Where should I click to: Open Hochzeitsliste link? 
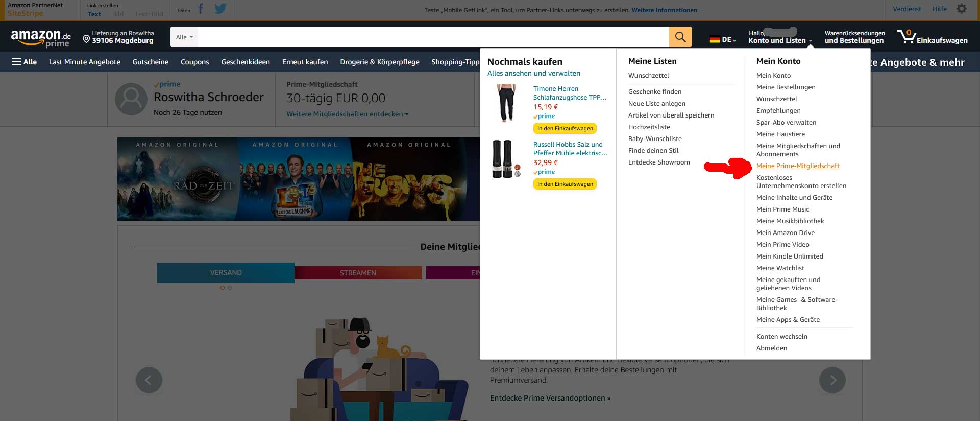point(649,127)
